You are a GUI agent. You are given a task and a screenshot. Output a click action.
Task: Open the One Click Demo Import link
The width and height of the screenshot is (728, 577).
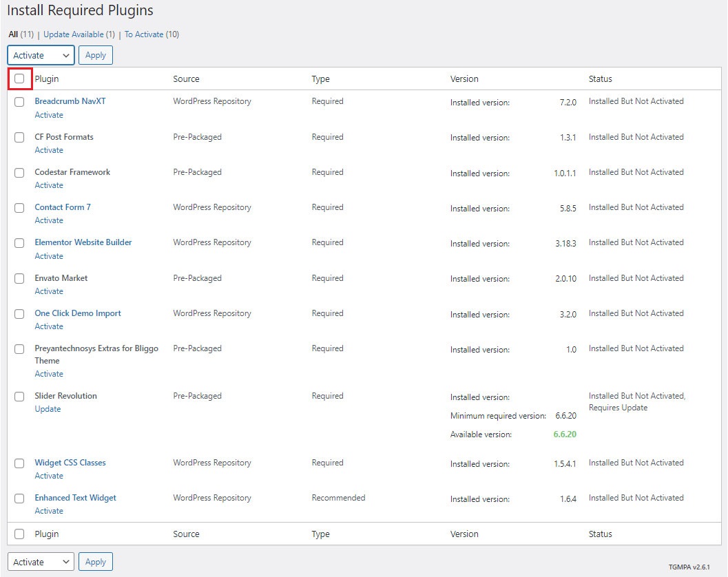(78, 313)
